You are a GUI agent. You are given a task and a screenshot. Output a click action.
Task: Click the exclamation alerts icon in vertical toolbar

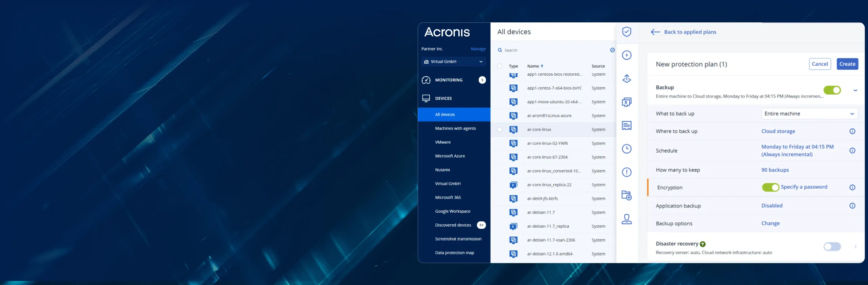[626, 172]
